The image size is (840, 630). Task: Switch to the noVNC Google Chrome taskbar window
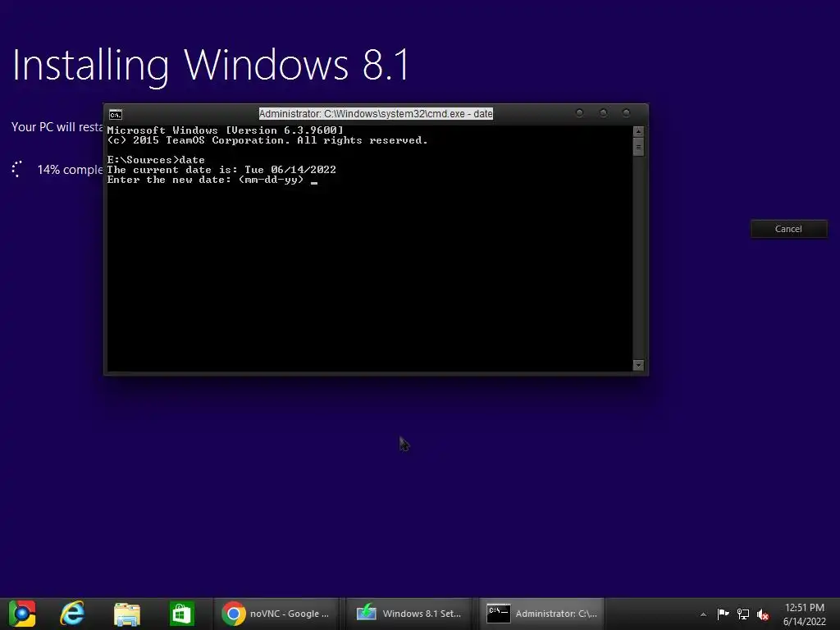(x=276, y=614)
